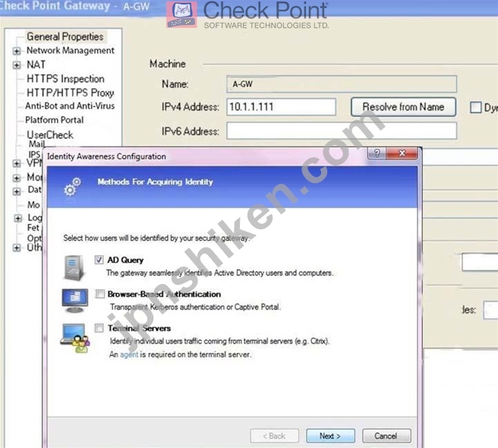This screenshot has height=448, width=498.
Task: Select Mail in the tree
Action: pyautogui.click(x=37, y=144)
